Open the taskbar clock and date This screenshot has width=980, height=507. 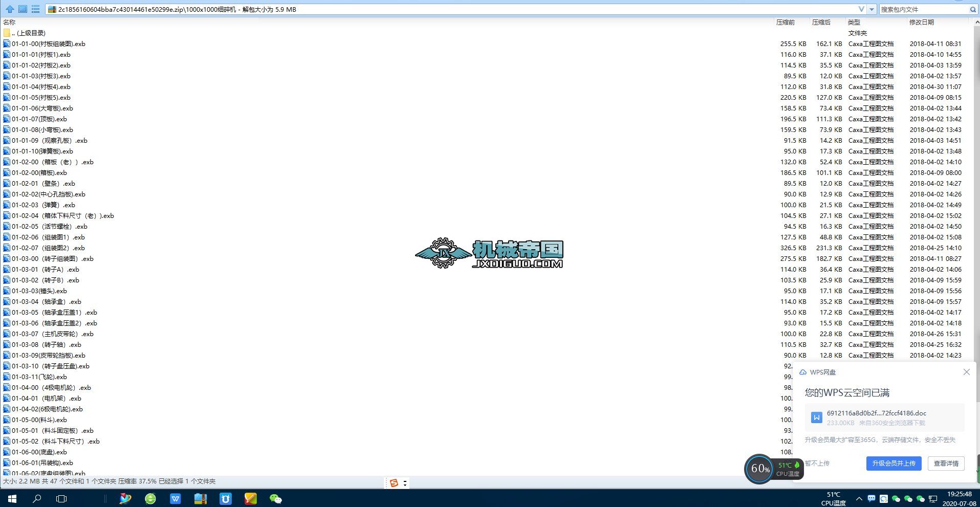pyautogui.click(x=960, y=498)
